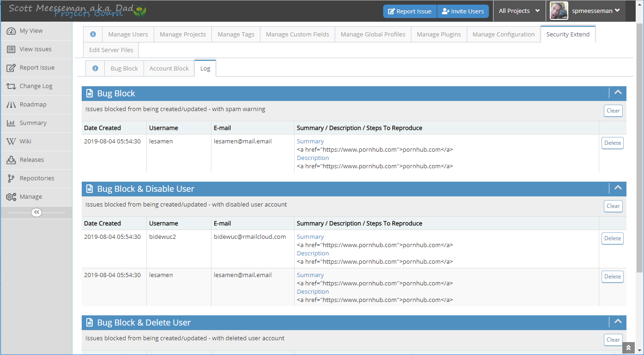Image resolution: width=644 pixels, height=355 pixels.
Task: Click the Wiki W icon
Action: click(11, 142)
